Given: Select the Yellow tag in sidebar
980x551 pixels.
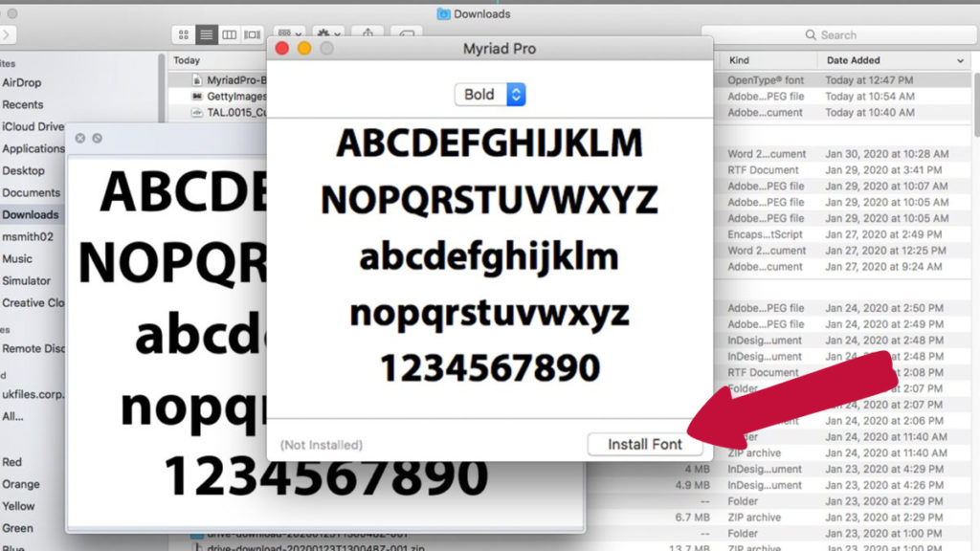Looking at the screenshot, I should pos(18,506).
